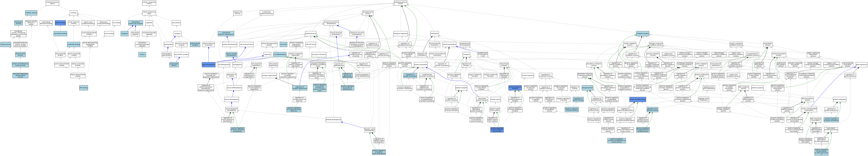Click the 'signal transduction' node
This screenshot has height=156, width=868.
(x=209, y=65)
